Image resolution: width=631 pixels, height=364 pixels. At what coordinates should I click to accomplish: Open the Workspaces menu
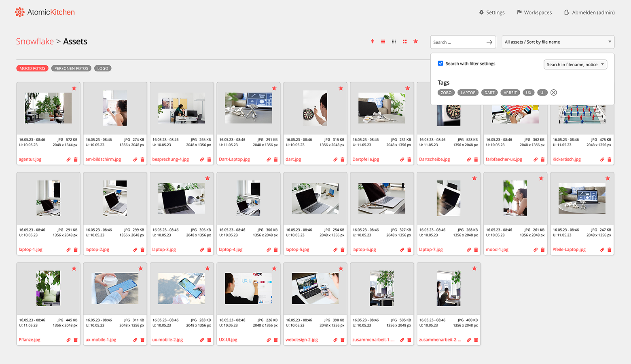(x=534, y=12)
